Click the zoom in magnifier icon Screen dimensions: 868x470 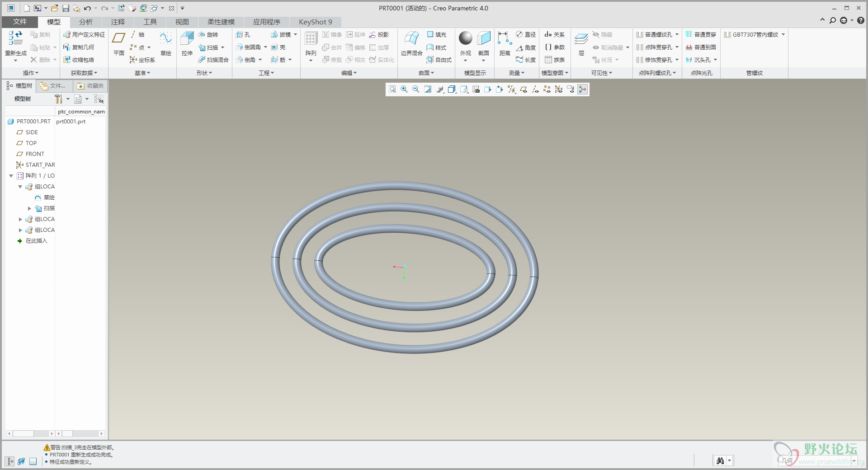[404, 89]
